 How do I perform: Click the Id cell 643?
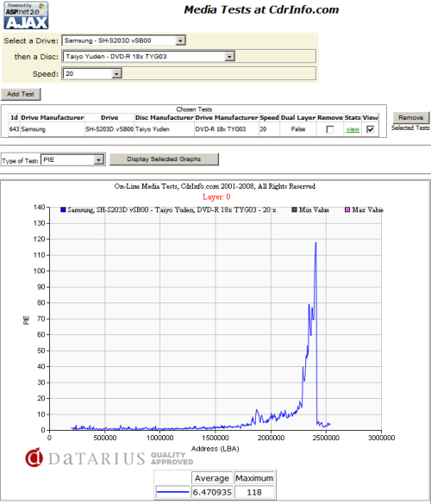[14, 129]
